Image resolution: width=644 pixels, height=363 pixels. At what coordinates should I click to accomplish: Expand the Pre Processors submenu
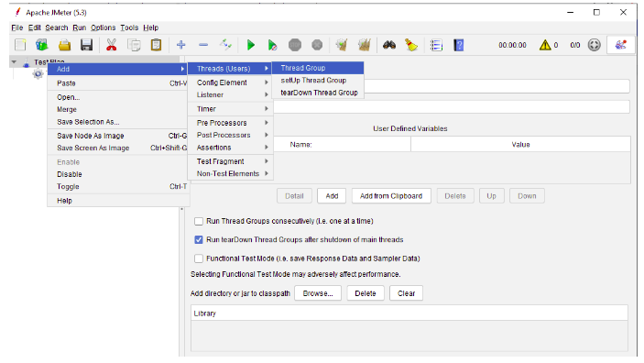point(231,123)
